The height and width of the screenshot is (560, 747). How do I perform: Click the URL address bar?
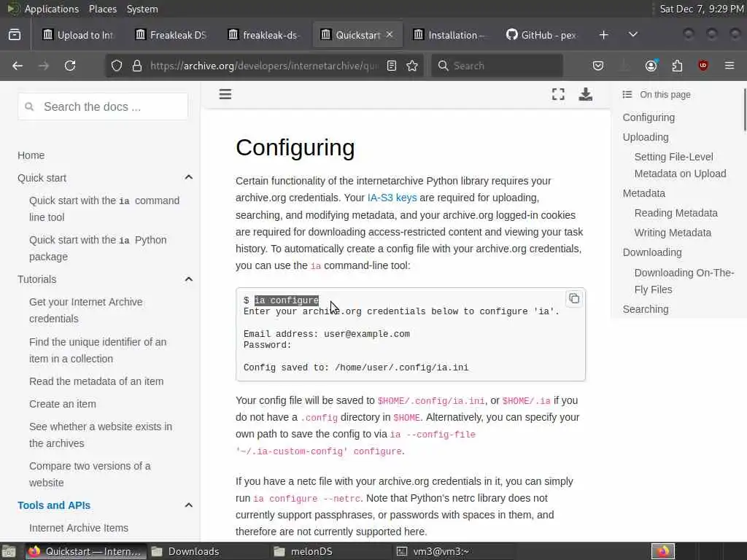[x=264, y=66]
